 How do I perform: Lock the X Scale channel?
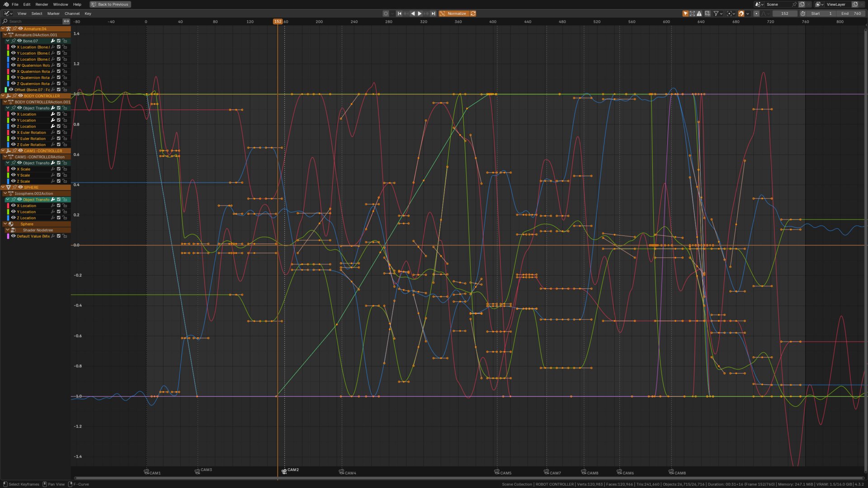65,169
